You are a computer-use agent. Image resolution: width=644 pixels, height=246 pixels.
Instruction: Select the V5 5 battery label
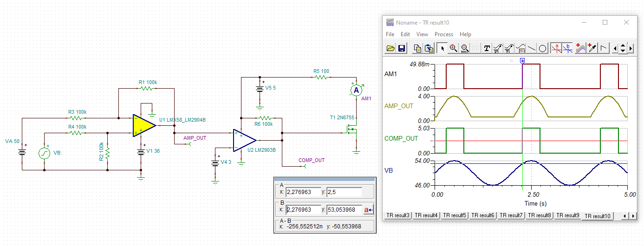271,88
